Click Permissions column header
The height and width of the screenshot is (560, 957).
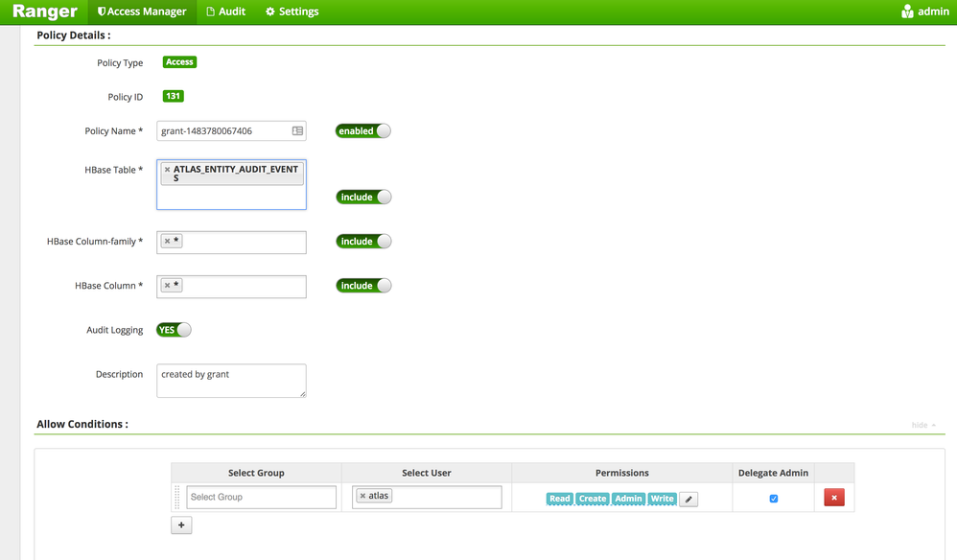pyautogui.click(x=622, y=473)
